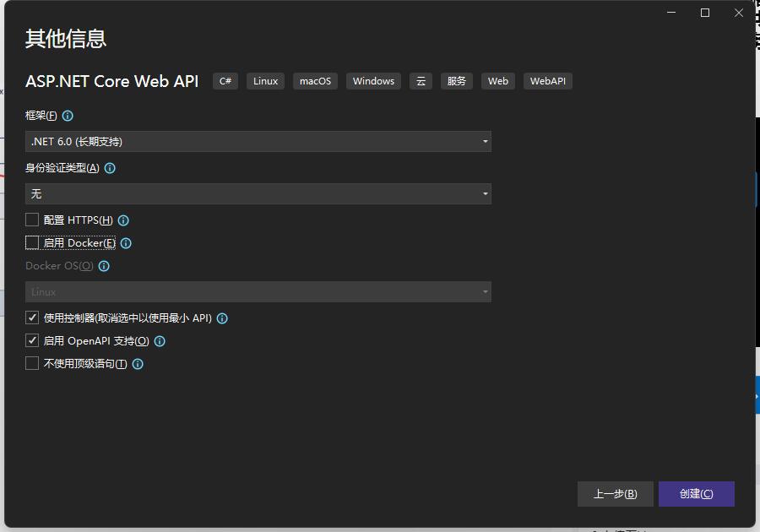The image size is (760, 532).
Task: Open the 框架 .NET 6.0 dropdown
Action: (258, 142)
